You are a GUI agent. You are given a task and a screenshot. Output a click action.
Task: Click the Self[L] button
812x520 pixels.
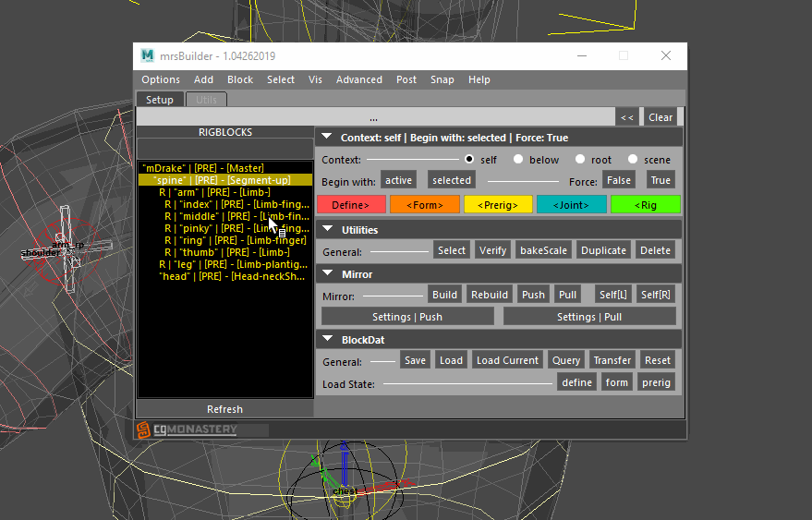click(x=612, y=295)
